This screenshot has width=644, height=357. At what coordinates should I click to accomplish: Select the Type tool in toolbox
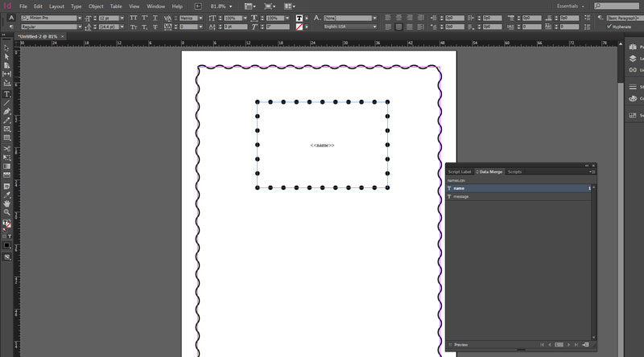point(6,94)
